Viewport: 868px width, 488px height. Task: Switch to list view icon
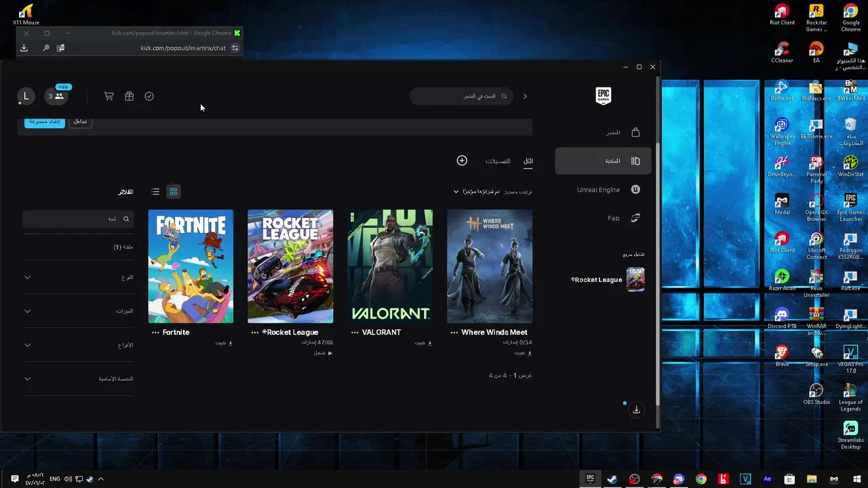point(155,192)
